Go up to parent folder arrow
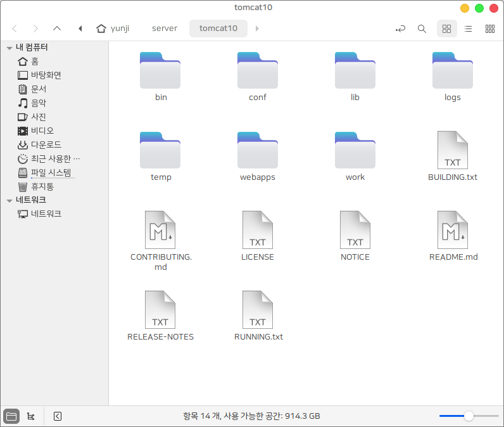 57,29
